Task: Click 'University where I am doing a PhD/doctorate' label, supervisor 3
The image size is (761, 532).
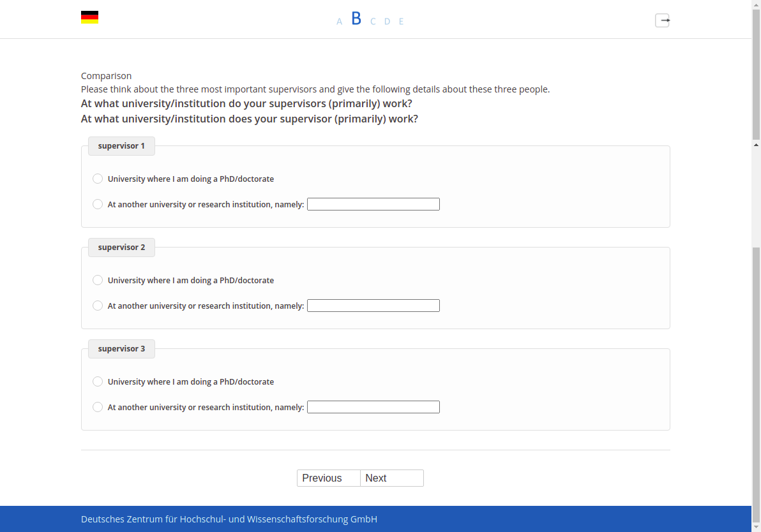Action: coord(191,381)
